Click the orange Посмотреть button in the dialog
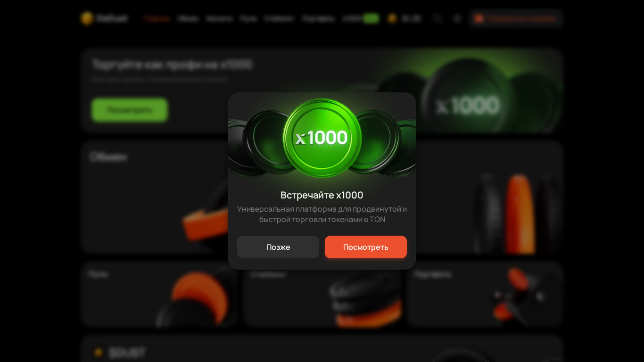Screen dimensions: 644x362 pos(366,247)
